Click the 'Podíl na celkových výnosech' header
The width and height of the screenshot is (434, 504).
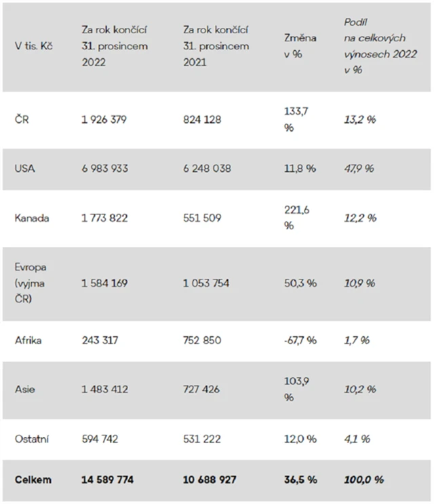[x=375, y=46]
